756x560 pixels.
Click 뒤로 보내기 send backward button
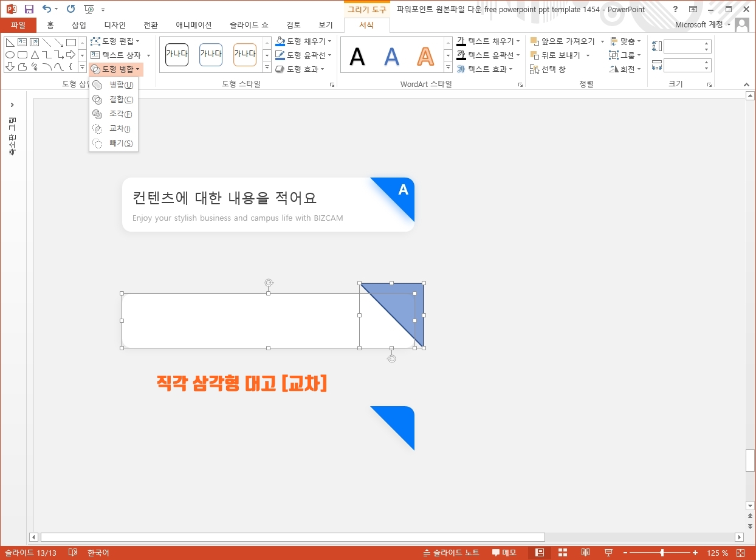[556, 55]
